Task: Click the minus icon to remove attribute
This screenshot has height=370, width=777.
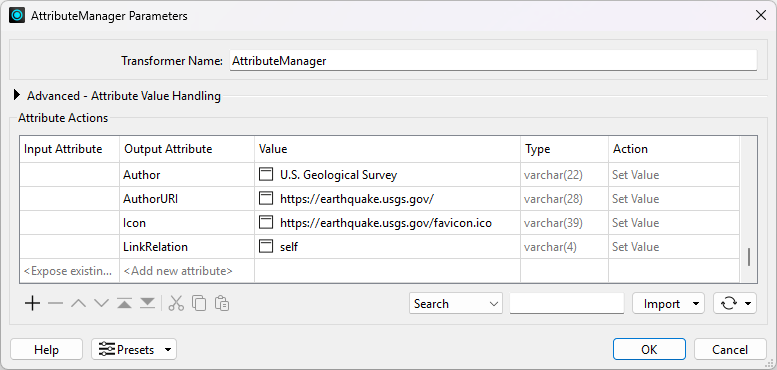Action: click(x=55, y=303)
